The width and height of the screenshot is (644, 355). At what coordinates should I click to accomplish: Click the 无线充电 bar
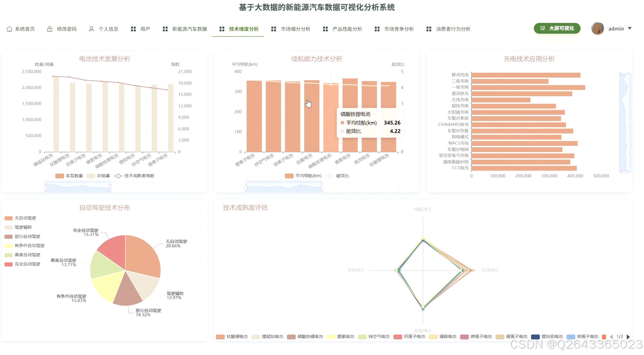click(x=501, y=100)
